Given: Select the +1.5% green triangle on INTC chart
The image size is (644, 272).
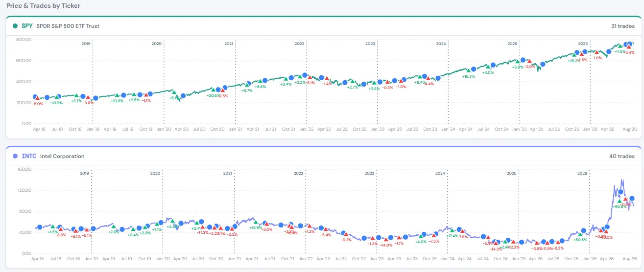Looking at the screenshot, I should [53, 227].
